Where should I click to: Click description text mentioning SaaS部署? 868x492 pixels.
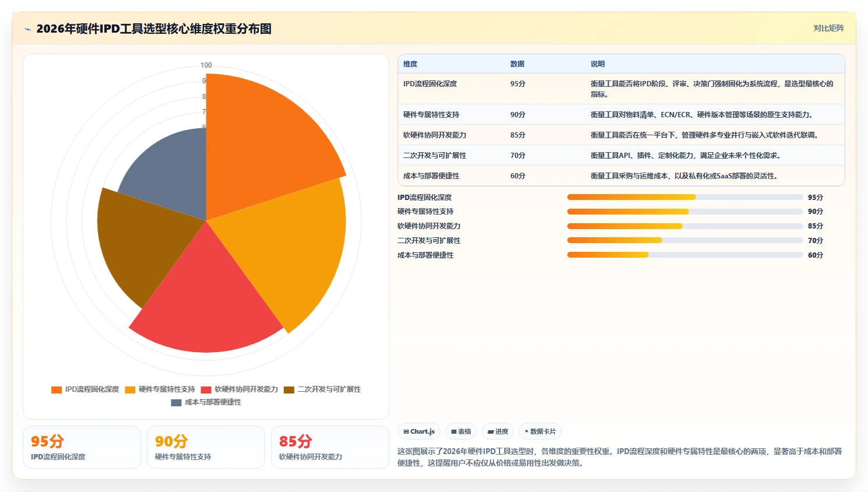pos(684,176)
